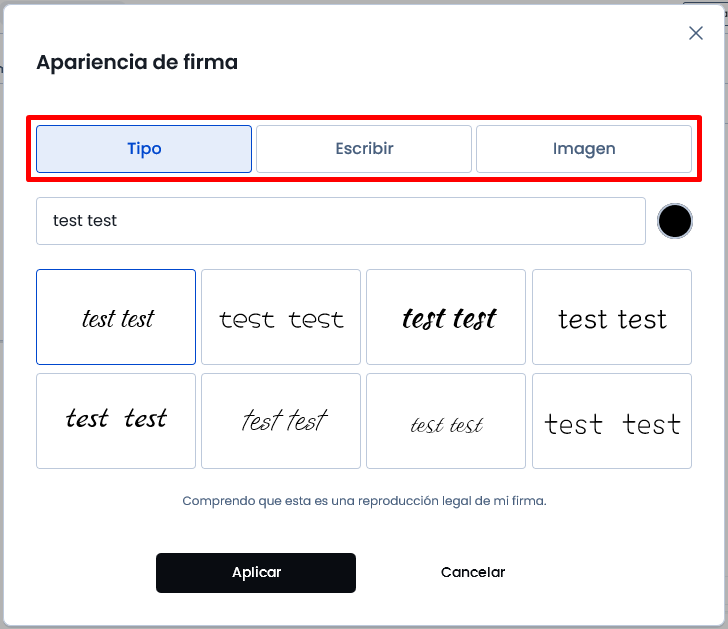Open the black signature color picker
728x629 pixels.
(675, 221)
